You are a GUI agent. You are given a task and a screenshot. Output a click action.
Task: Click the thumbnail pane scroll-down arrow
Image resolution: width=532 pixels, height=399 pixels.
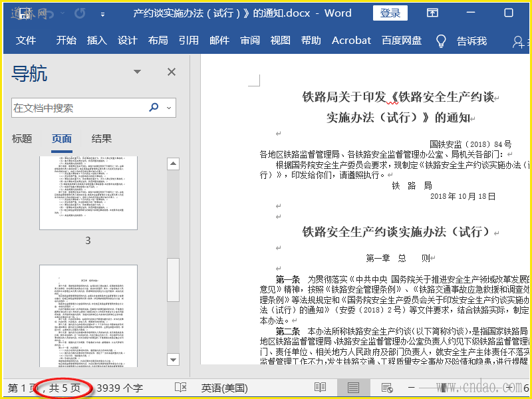(x=173, y=360)
